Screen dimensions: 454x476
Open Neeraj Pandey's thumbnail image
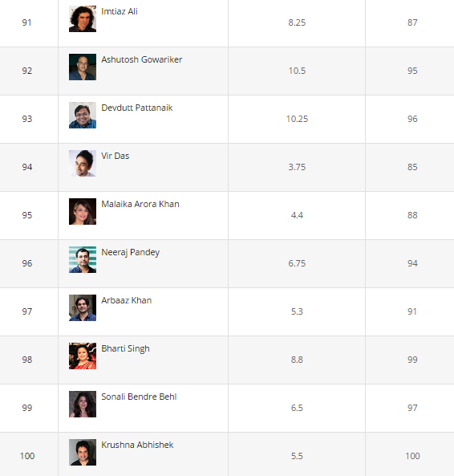(83, 259)
